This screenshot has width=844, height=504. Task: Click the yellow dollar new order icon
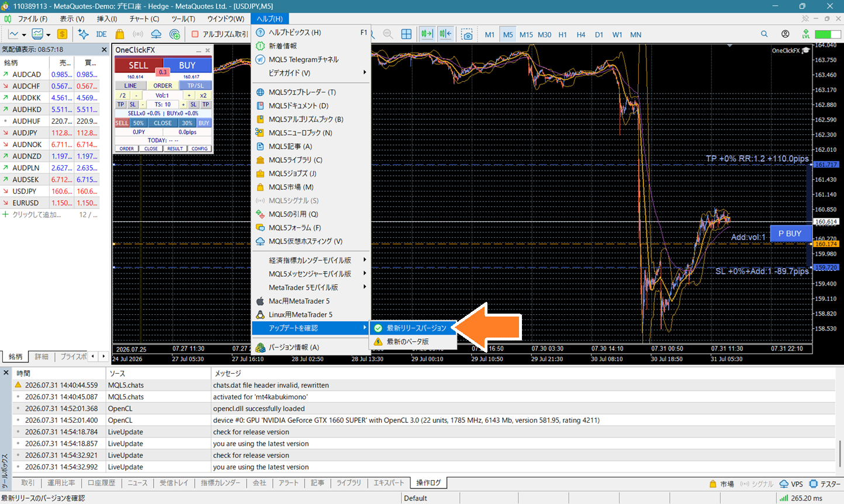coord(62,34)
